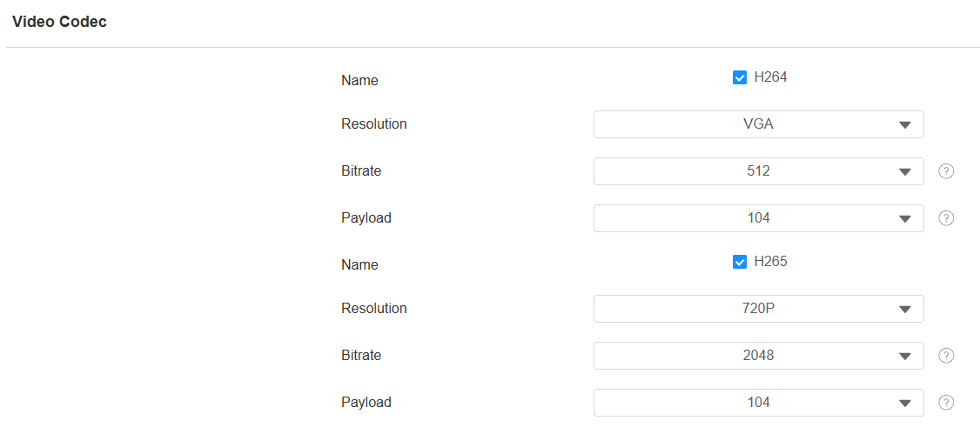Select the H265 Bitrate value 2048
The image size is (980, 434).
(758, 356)
